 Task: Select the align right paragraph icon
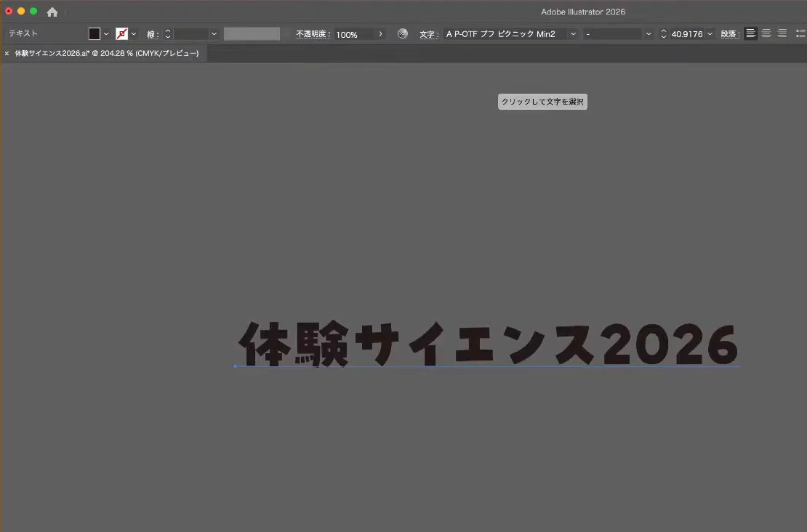pyautogui.click(x=782, y=33)
